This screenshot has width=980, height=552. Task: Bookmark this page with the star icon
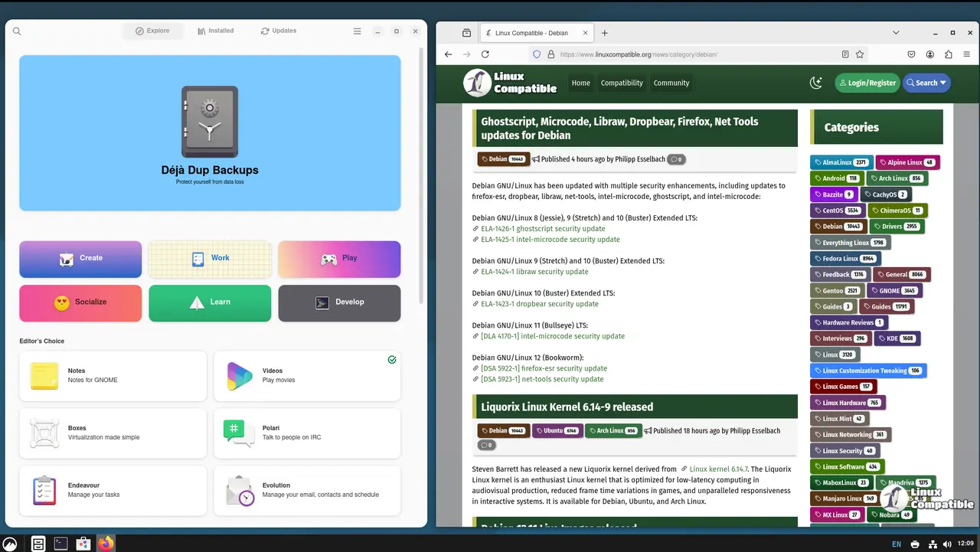(860, 54)
